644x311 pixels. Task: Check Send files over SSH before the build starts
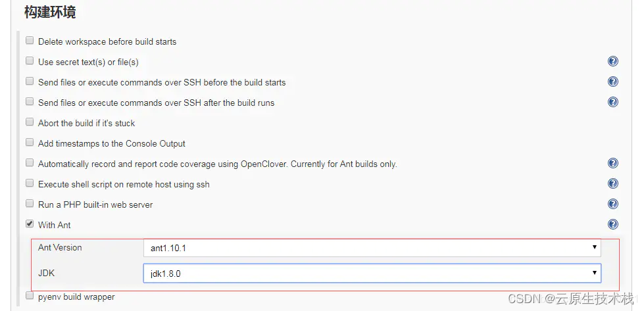click(30, 82)
